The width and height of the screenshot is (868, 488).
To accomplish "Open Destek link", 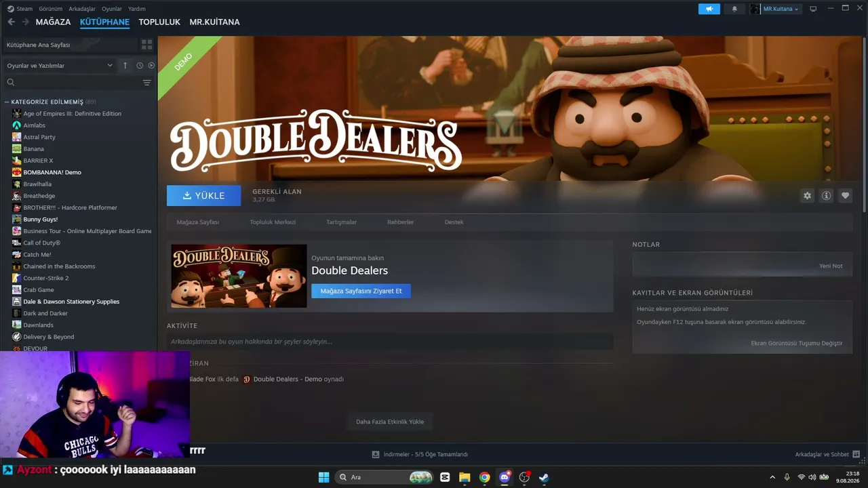I will 454,222.
